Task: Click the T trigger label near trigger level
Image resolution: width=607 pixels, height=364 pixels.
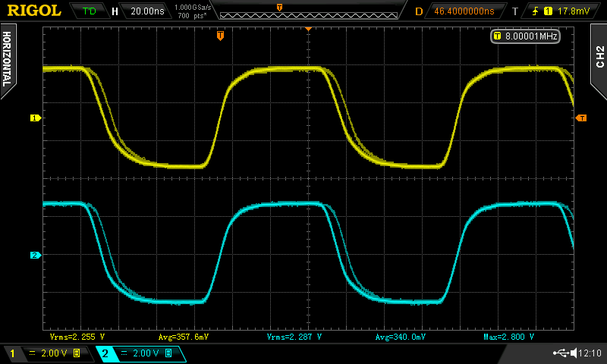Action: [x=515, y=11]
